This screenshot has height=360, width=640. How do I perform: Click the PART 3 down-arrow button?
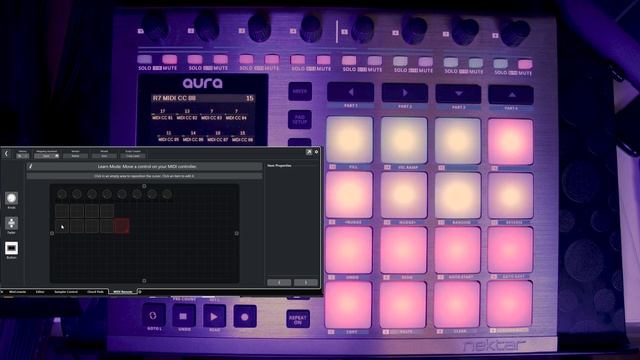tap(458, 94)
